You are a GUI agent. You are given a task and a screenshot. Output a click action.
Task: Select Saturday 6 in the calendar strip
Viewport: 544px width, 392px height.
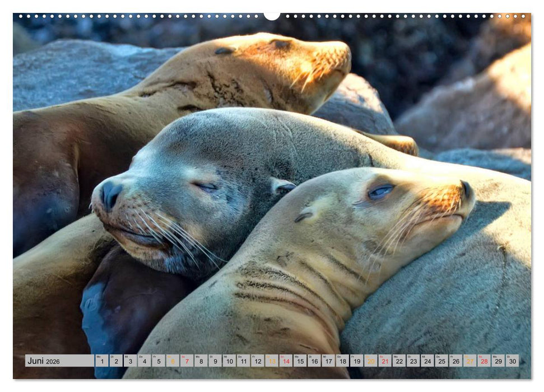172,361
